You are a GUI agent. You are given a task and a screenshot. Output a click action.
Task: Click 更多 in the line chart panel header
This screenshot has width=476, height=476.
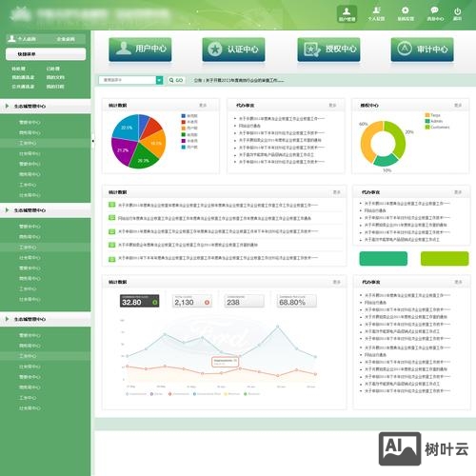(337, 282)
